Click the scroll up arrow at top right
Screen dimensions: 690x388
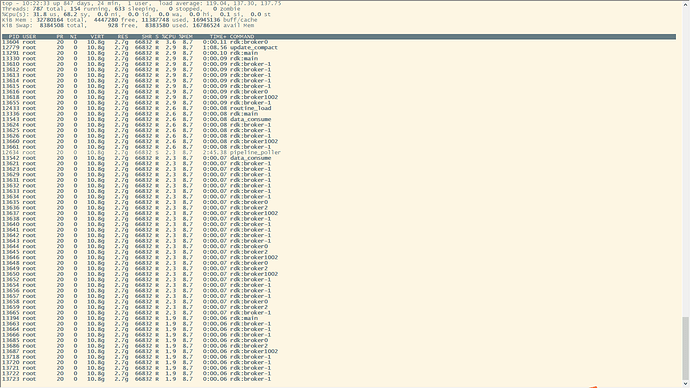click(686, 4)
